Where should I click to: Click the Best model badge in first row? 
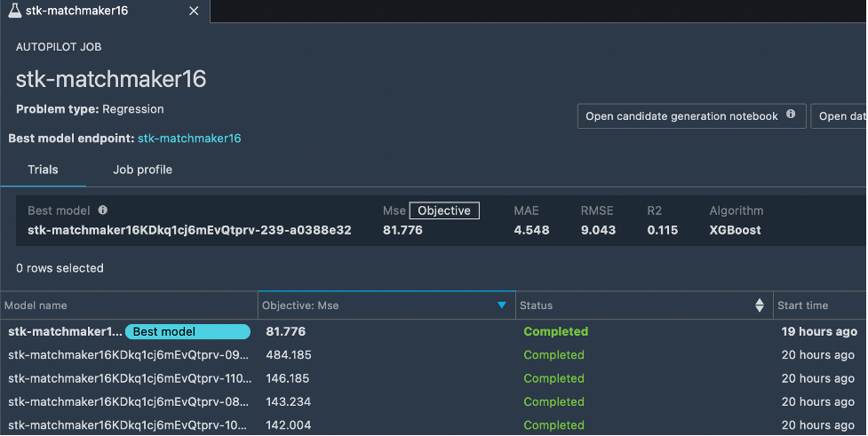187,331
